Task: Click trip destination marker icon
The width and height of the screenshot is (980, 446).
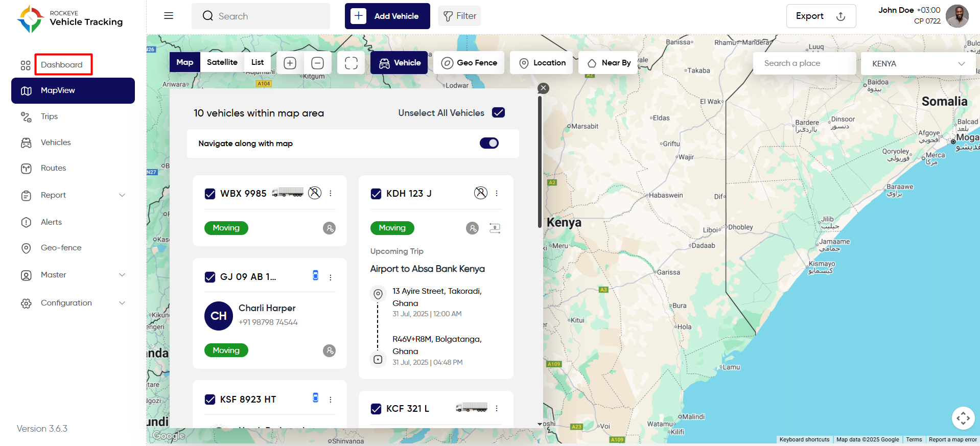Action: (378, 360)
